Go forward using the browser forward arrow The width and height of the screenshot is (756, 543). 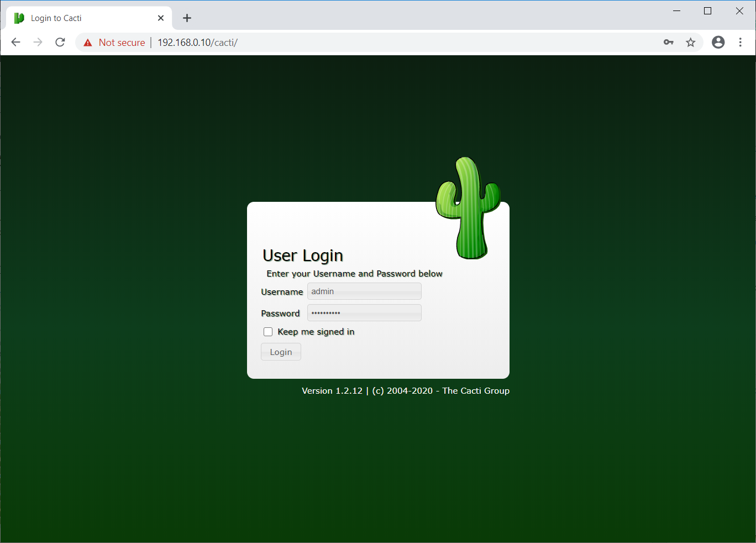(x=38, y=42)
